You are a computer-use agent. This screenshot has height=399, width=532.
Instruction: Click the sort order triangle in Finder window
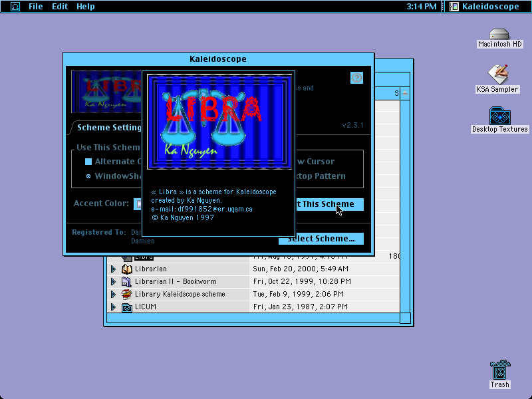[x=405, y=93]
